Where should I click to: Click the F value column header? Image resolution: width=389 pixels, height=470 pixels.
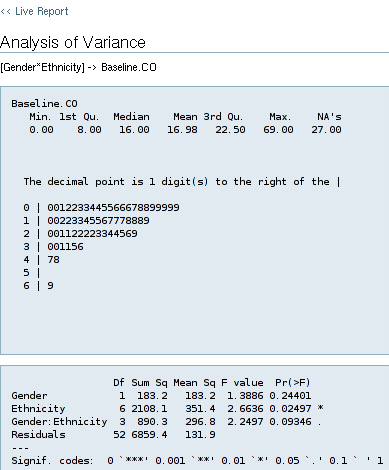(242, 383)
